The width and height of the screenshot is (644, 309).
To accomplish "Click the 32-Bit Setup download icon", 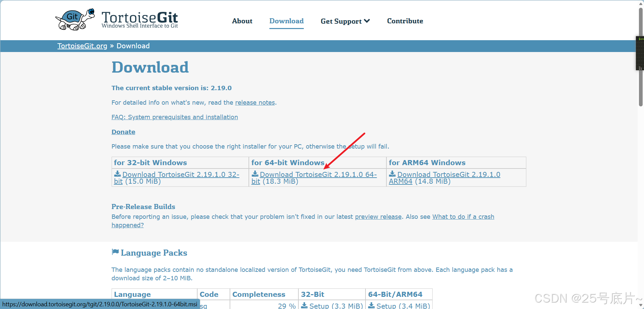I will pos(304,305).
